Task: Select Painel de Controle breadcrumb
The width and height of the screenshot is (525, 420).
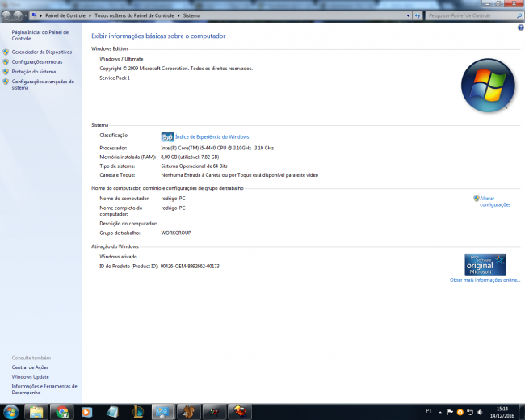Action: 65,15
